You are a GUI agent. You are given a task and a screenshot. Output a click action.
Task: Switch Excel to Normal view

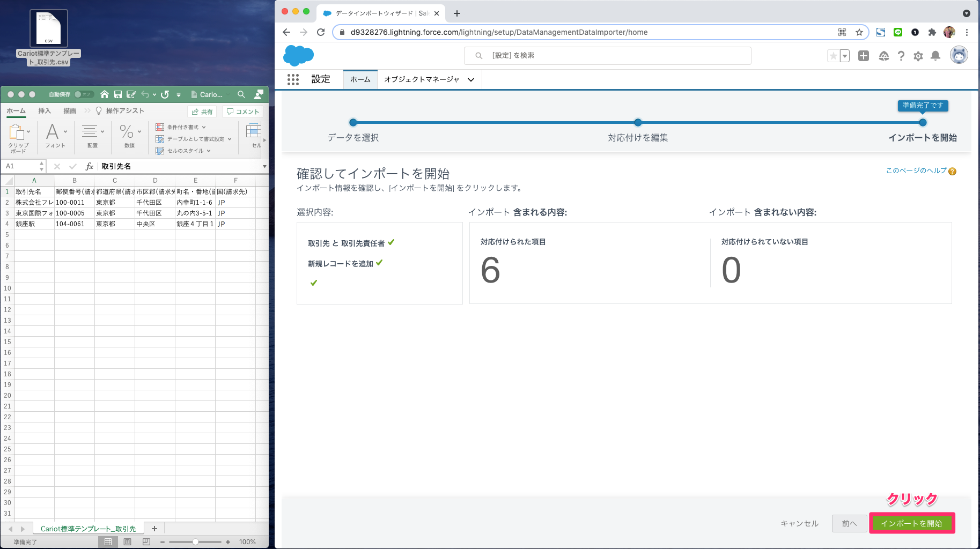coord(108,542)
